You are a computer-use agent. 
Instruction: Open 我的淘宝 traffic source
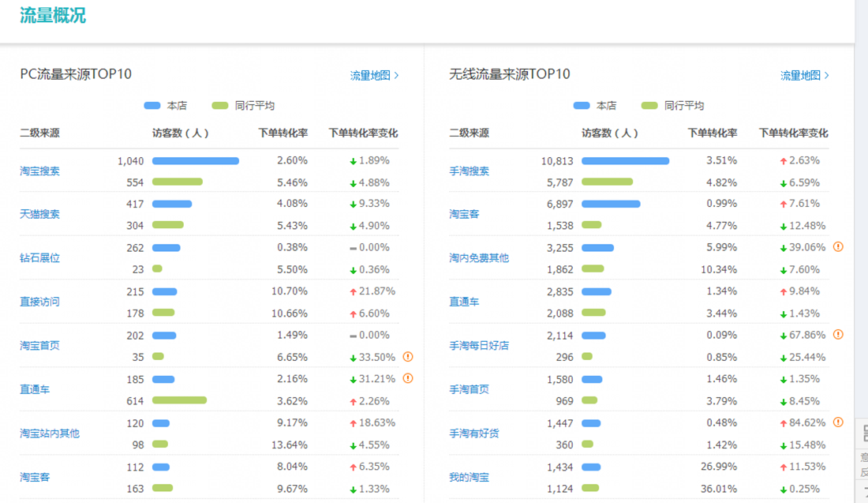(470, 477)
